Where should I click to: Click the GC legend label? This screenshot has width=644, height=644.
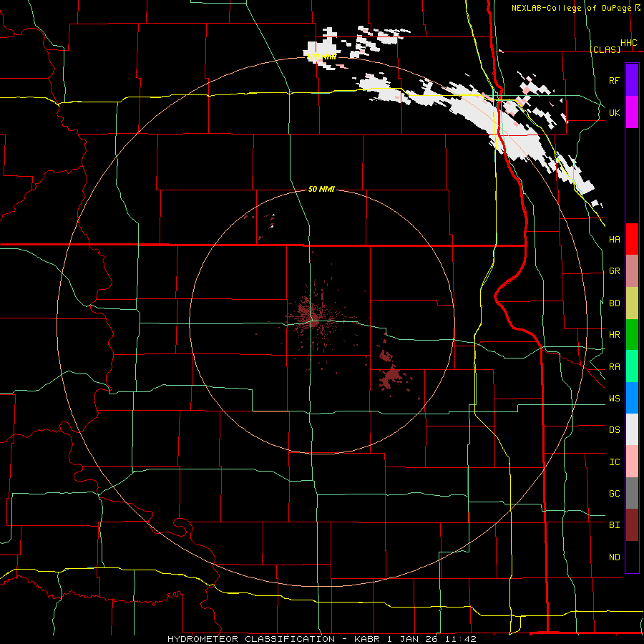tap(614, 494)
